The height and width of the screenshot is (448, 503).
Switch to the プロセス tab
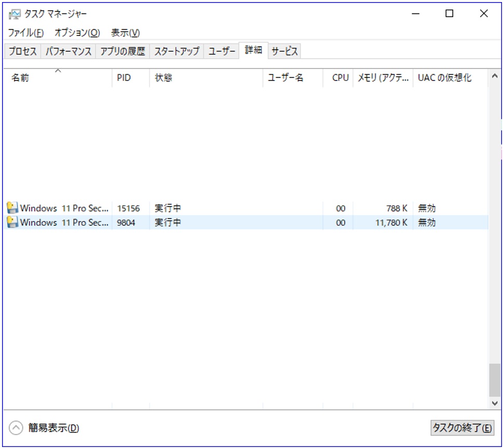[x=22, y=51]
